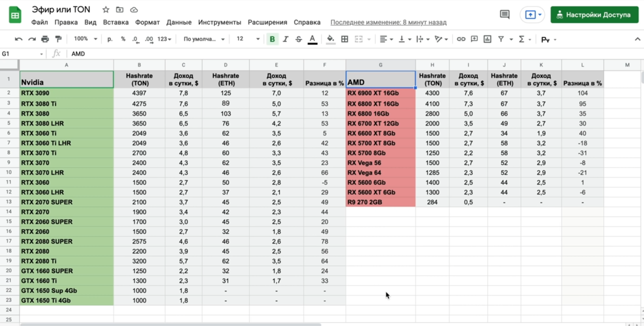Image resolution: width=644 pixels, height=326 pixels.
Task: Open last edit history link
Action: click(388, 22)
